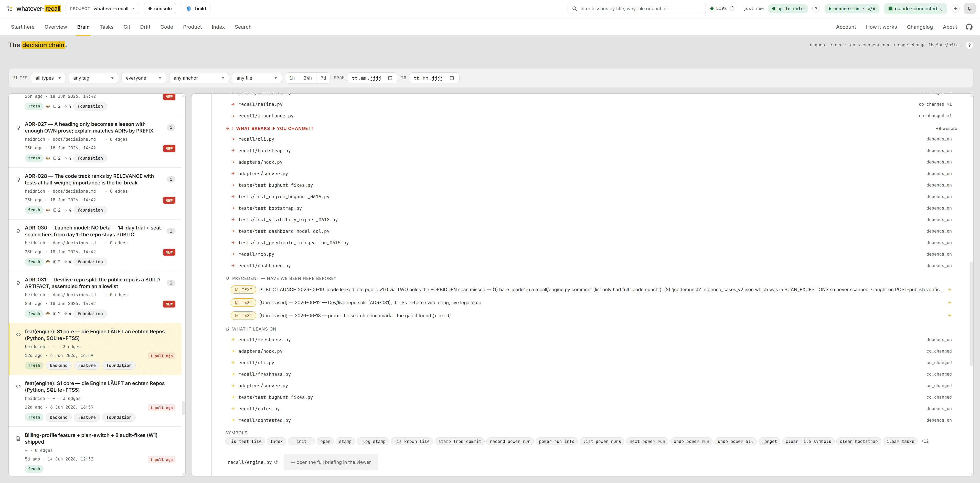980x483 pixels.
Task: Toggle the console mode button
Action: [x=160, y=8]
